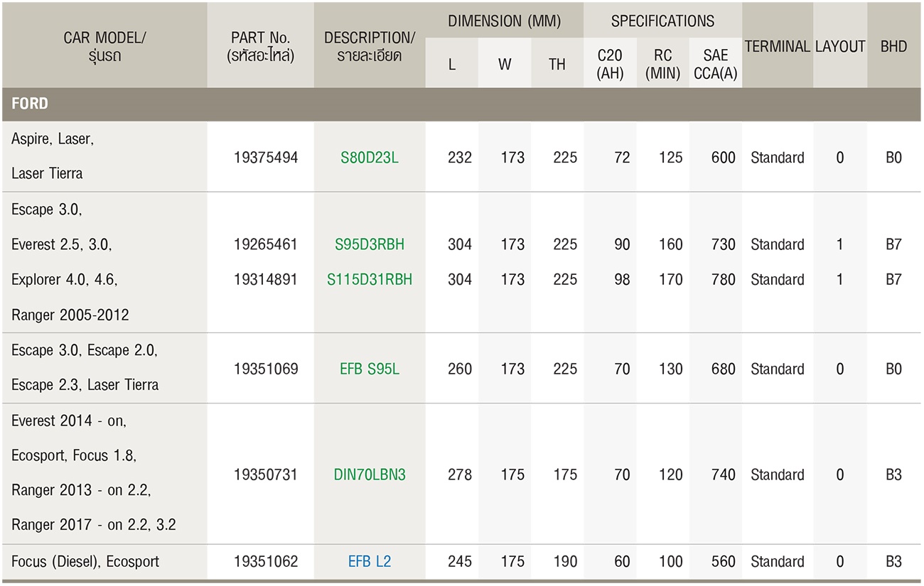Click C20 value 98 for S115D31RBH
This screenshot has height=586, width=924.
pyautogui.click(x=623, y=280)
